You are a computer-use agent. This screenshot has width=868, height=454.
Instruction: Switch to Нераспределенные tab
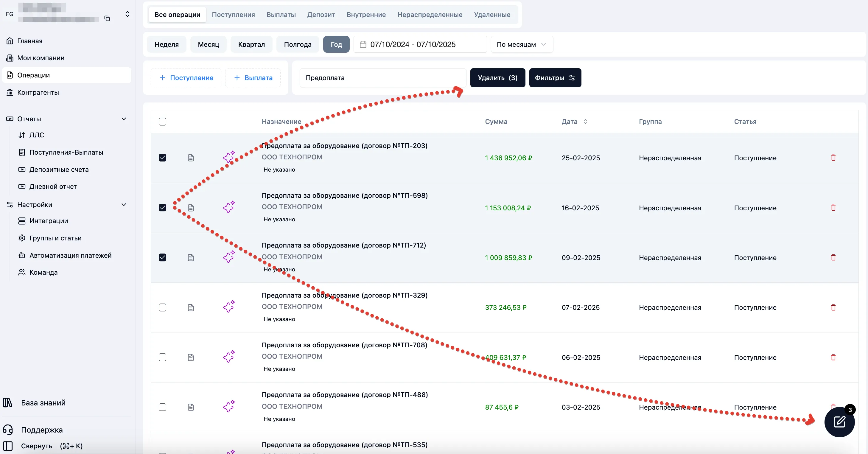tap(430, 15)
